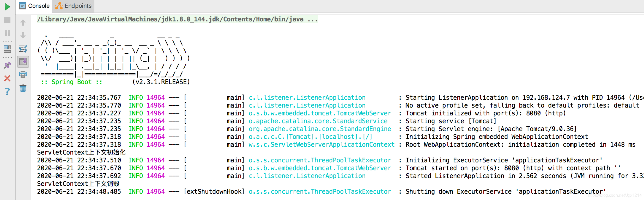This screenshot has width=644, height=200.
Task: Toggle the soft-wrap lines icon
Action: 23,49
